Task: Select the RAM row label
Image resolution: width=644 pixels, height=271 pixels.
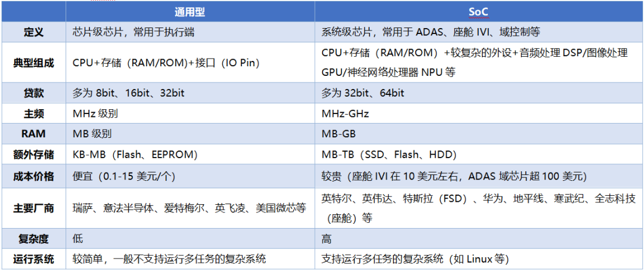Action: (33, 134)
